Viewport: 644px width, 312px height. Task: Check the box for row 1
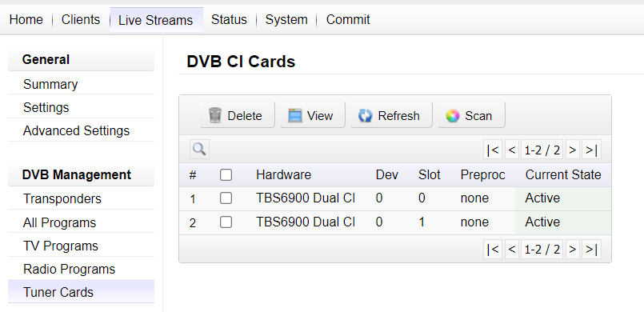point(226,198)
